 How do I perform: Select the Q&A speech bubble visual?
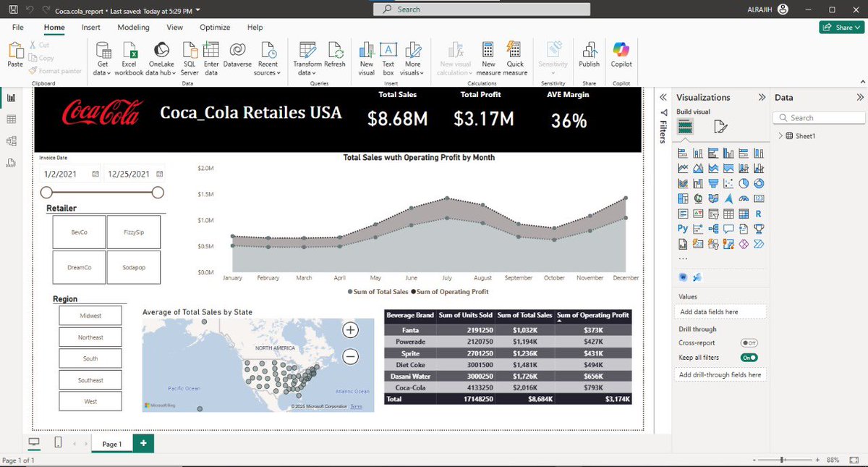[728, 228]
